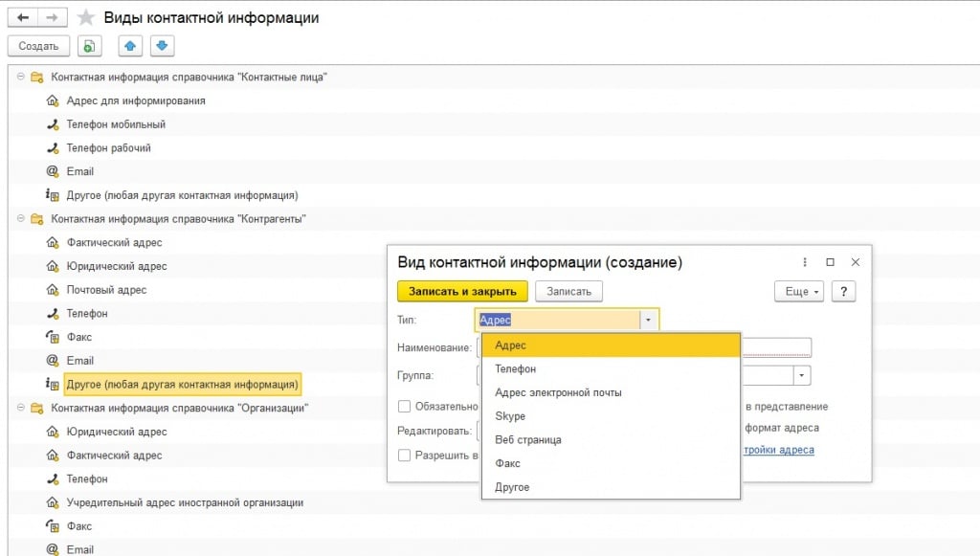Choose "Веб страница" in type dropdown

pyautogui.click(x=527, y=440)
